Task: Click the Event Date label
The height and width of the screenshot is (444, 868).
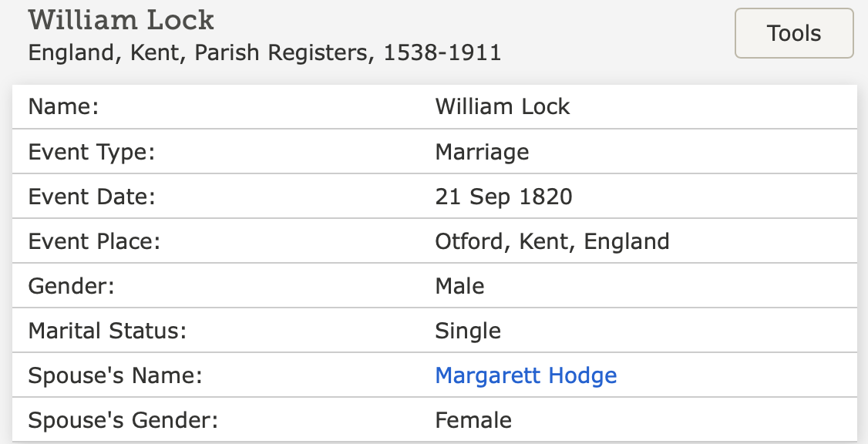Action: click(x=92, y=197)
